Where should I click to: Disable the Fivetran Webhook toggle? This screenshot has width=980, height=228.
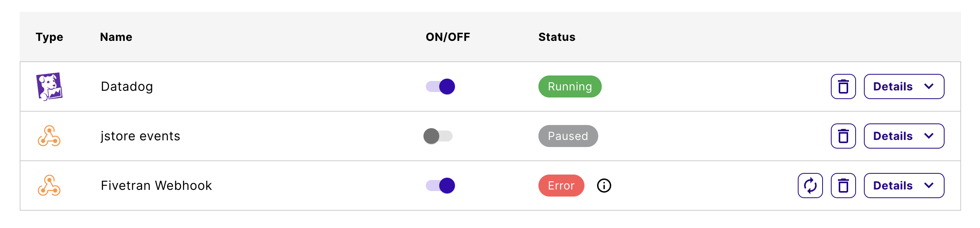(440, 186)
